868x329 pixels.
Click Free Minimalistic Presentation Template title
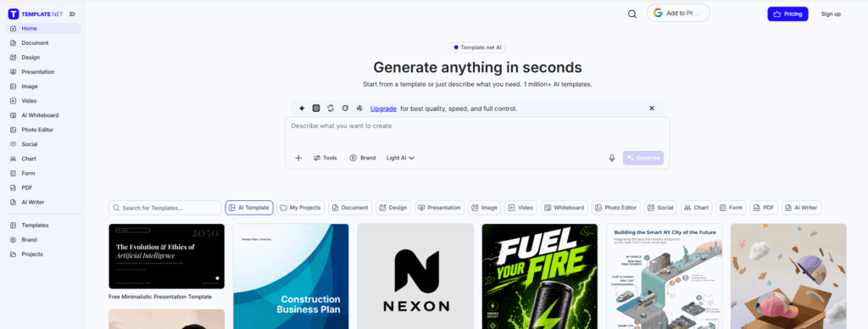(160, 297)
